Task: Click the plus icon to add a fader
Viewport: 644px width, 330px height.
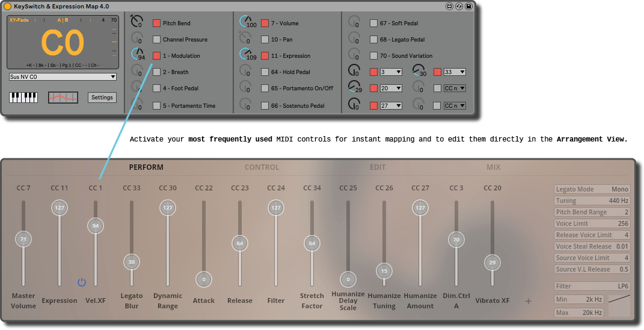Action: [x=528, y=301]
